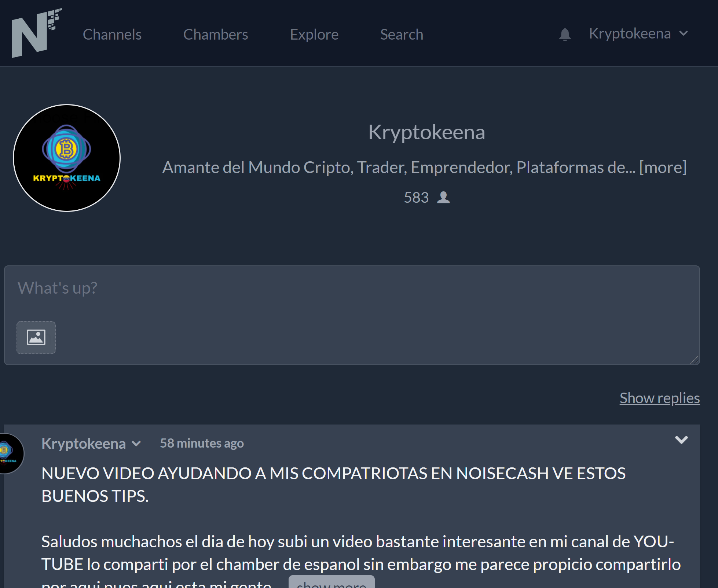Open the Explore page
Screen dimensions: 718x588
[x=314, y=34]
